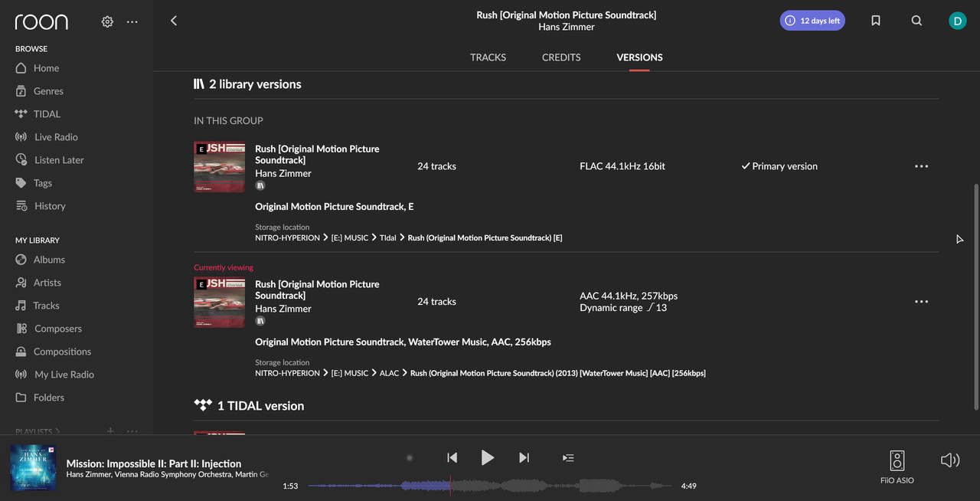Click the AAC version album cover
Image resolution: width=980 pixels, height=501 pixels.
pos(220,302)
